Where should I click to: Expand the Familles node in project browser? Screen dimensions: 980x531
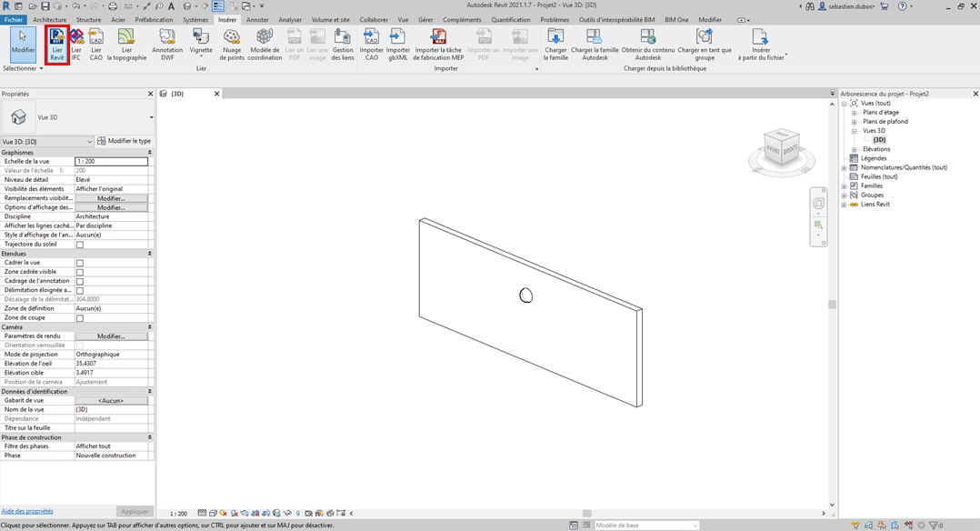click(845, 186)
